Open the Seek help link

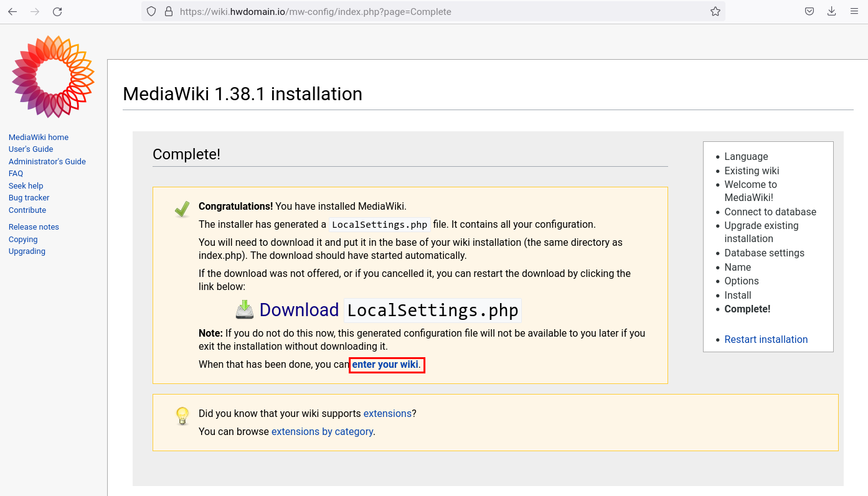(x=26, y=185)
